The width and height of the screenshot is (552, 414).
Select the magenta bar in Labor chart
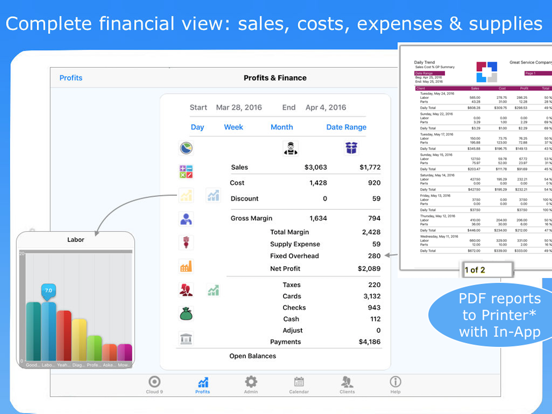125,352
